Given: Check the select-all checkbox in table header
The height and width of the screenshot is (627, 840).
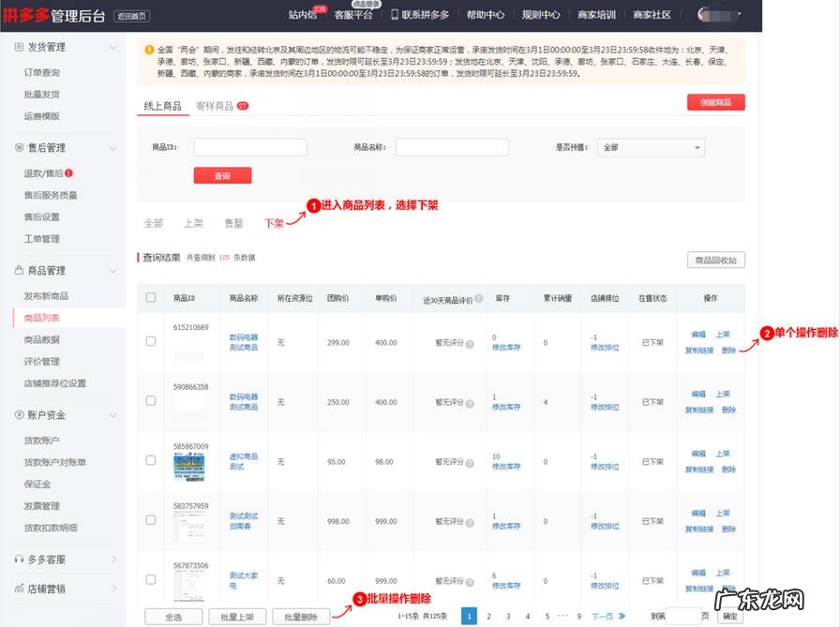Looking at the screenshot, I should point(150,298).
